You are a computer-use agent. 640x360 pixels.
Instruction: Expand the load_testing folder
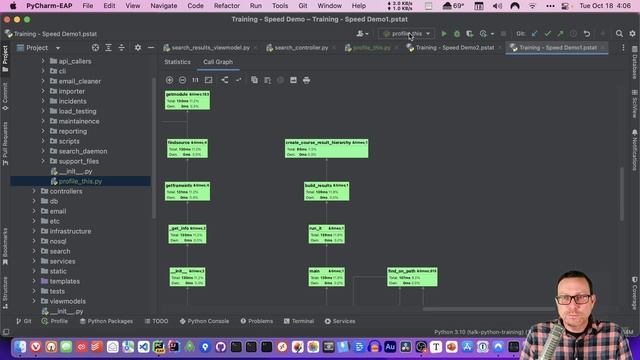click(x=43, y=111)
